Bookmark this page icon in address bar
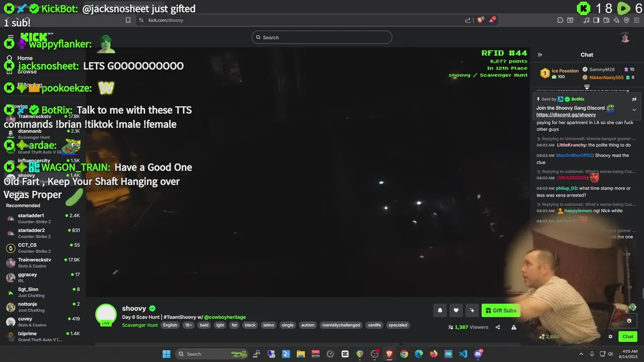The image size is (644, 362). (128, 20)
